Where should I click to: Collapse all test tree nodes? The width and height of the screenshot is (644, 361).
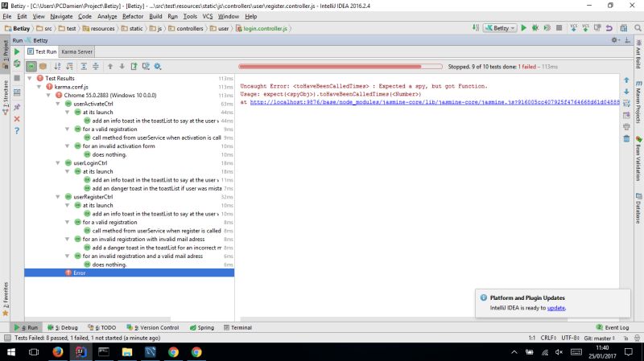pyautogui.click(x=96, y=67)
